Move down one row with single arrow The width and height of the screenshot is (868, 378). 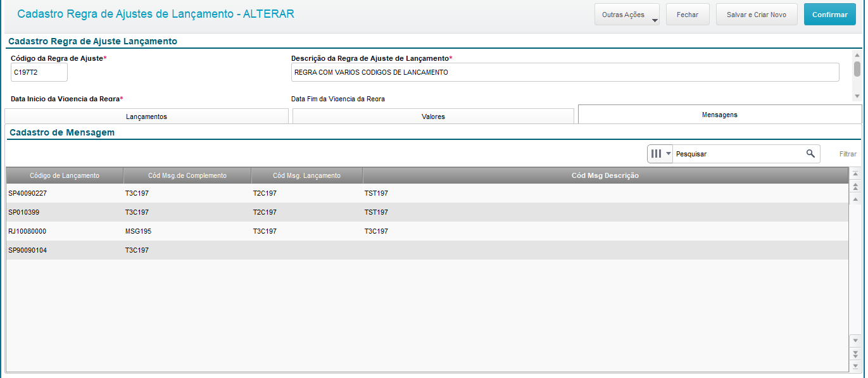click(855, 341)
